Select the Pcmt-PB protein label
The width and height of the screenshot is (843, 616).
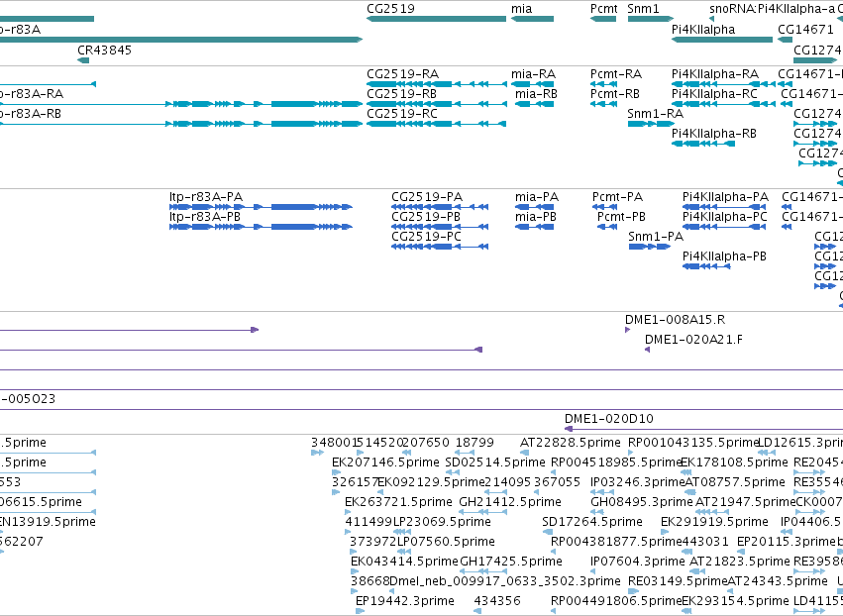(621, 217)
